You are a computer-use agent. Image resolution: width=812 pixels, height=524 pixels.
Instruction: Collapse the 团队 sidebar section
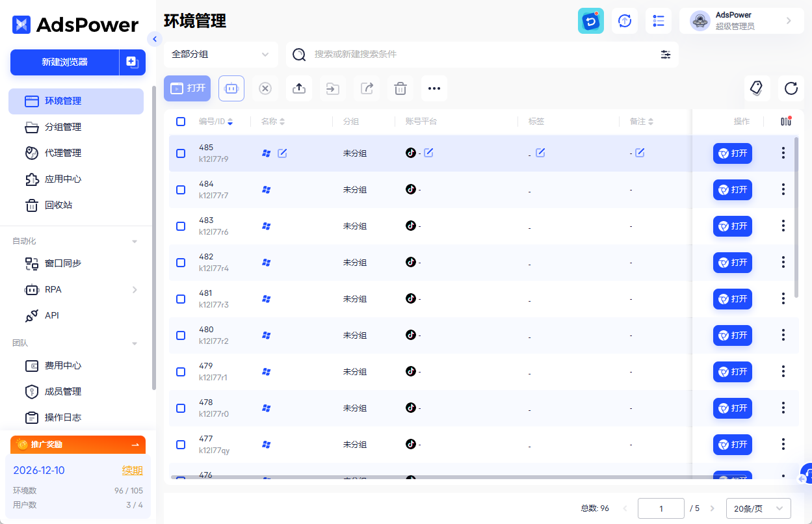coord(135,343)
